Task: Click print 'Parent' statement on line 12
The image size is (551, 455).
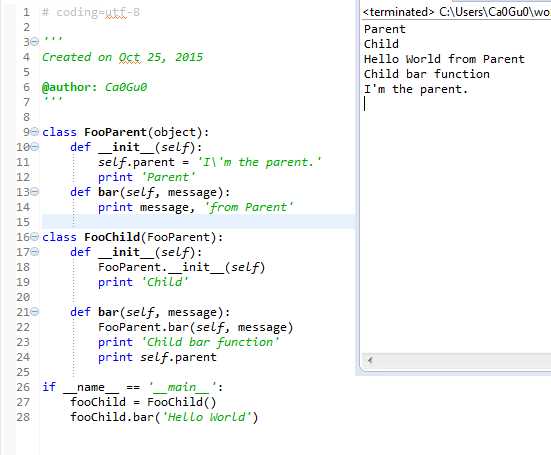Action: (147, 177)
